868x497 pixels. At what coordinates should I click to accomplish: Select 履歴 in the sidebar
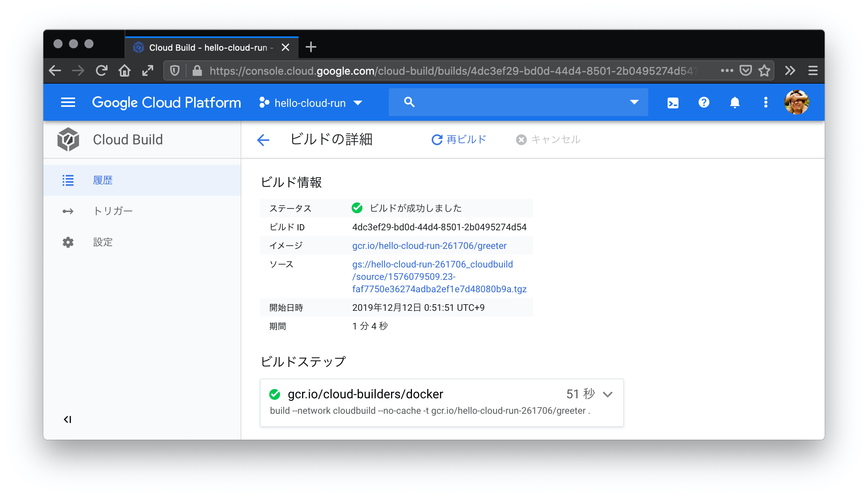pyautogui.click(x=142, y=180)
